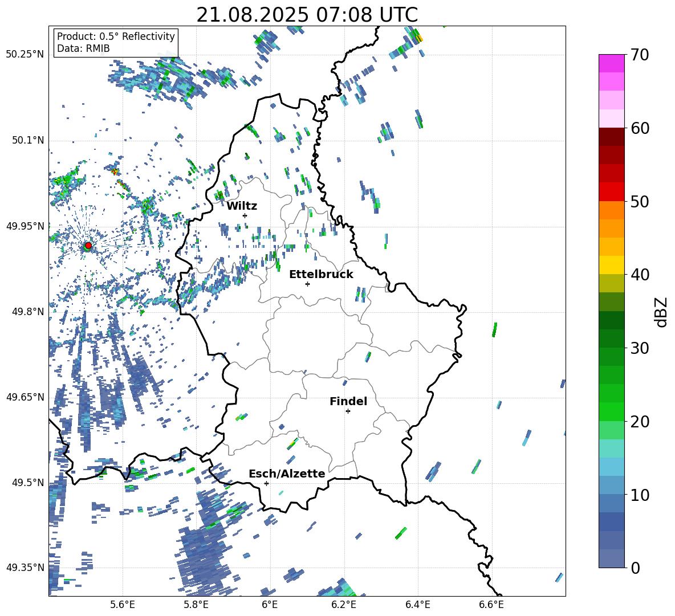Click the 49.65°N latitude label
Screen dimensions: 675x616
[x=25, y=397]
